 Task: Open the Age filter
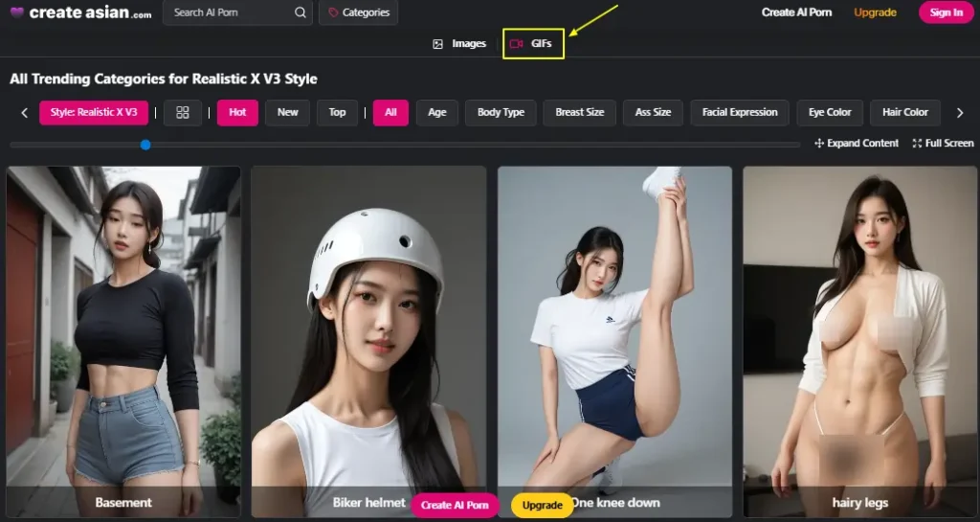436,112
